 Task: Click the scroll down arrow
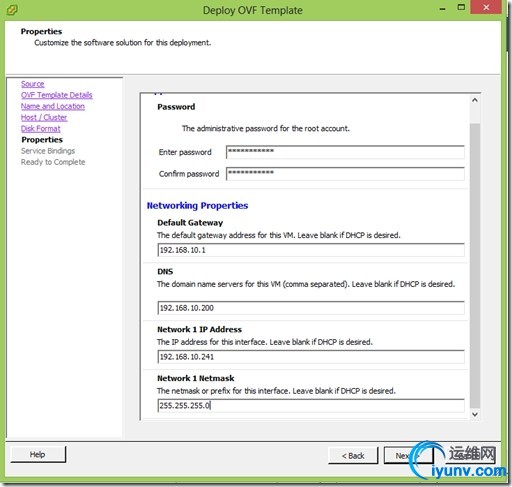[x=475, y=414]
